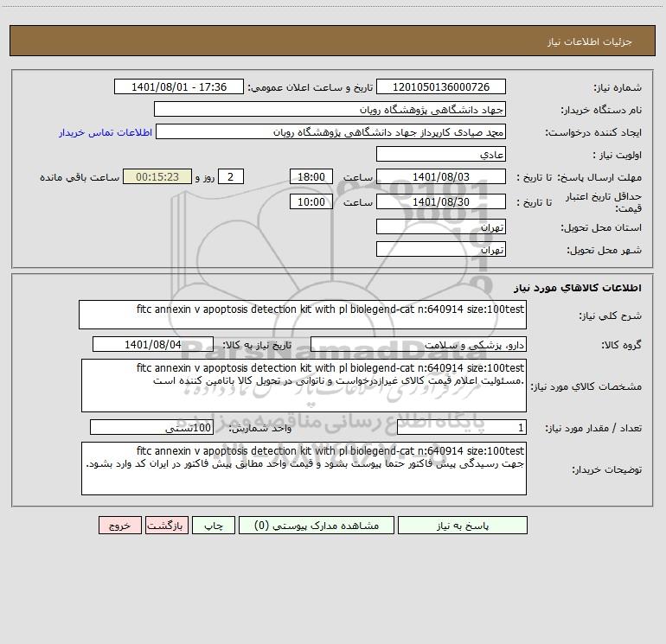Select the شماره نیاز field 1201050136000726
This screenshot has width=666, height=644.
pyautogui.click(x=441, y=86)
